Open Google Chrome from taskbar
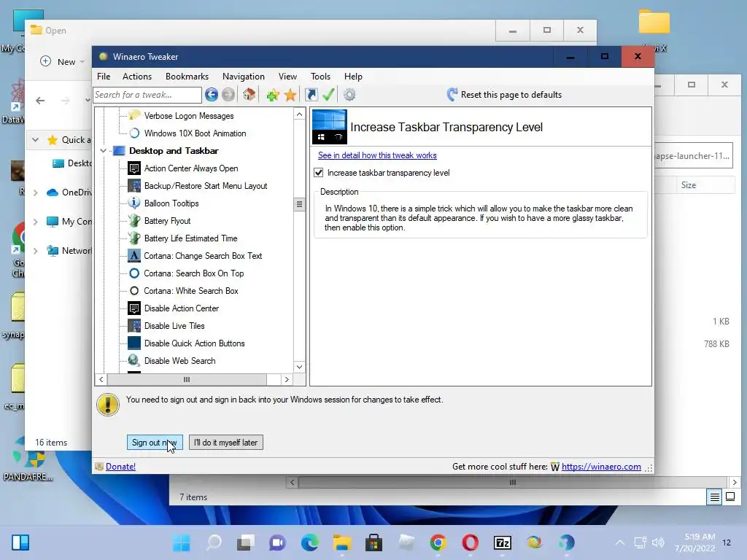 coord(438,542)
